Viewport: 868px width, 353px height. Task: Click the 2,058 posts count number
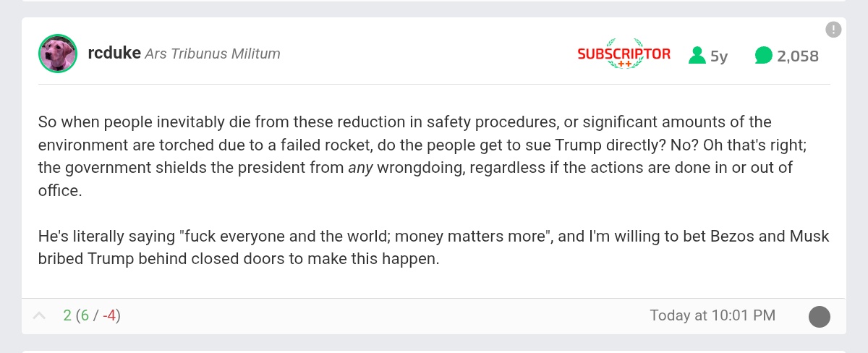point(798,56)
